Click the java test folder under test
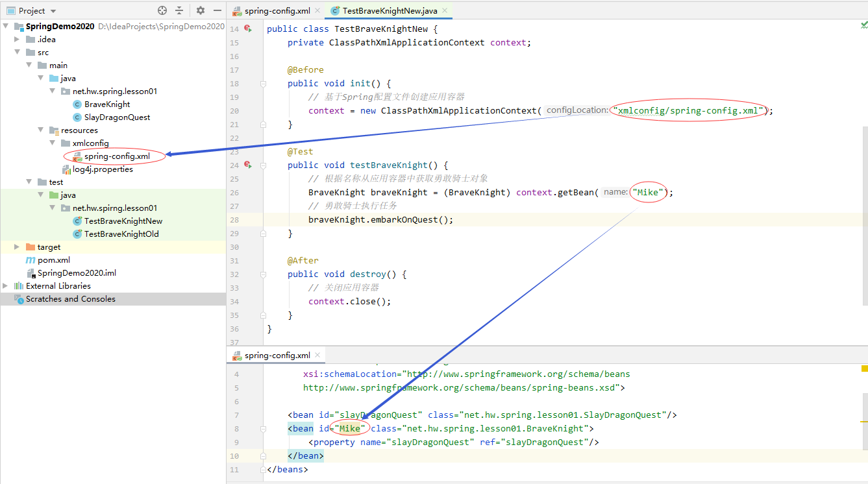The width and height of the screenshot is (868, 484). point(68,195)
